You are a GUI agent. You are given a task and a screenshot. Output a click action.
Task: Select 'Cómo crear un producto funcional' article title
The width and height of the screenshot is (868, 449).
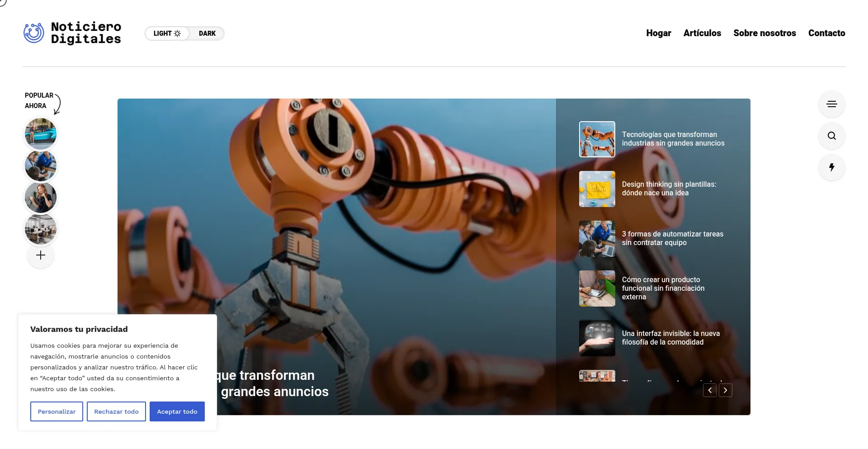point(663,288)
